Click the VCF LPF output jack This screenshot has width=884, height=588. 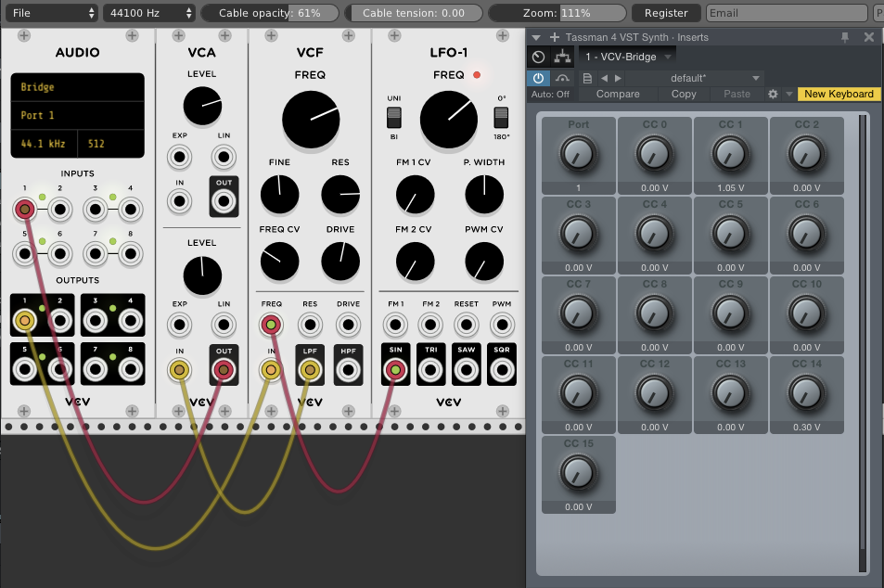click(310, 370)
